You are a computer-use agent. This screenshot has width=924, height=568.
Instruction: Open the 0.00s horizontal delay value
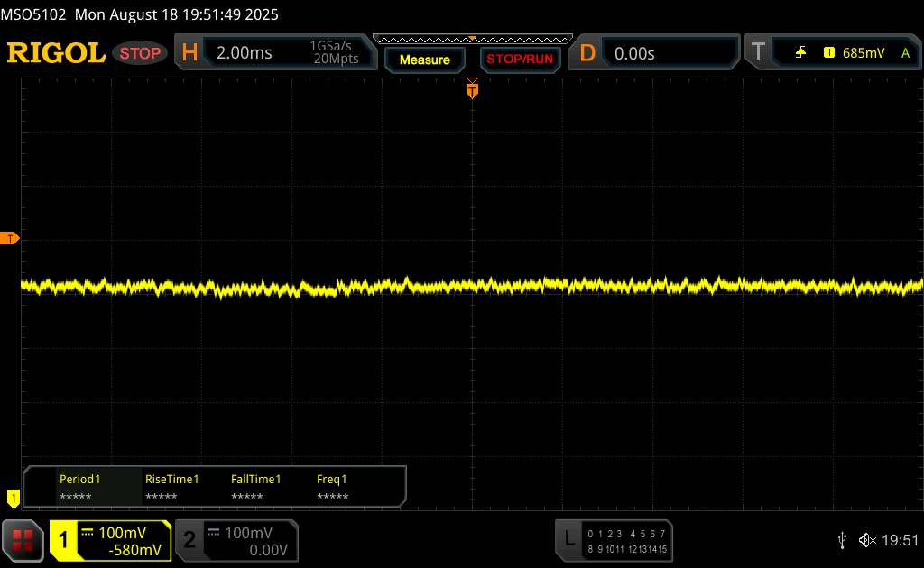click(634, 53)
